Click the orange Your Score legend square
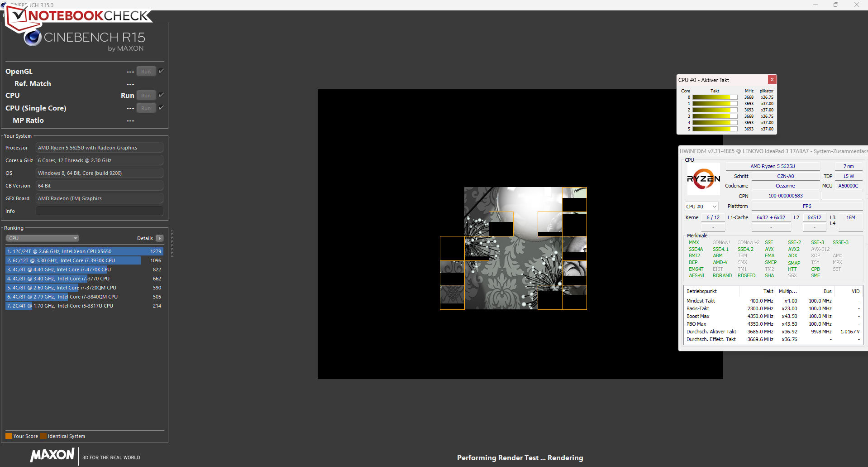 (x=9, y=436)
